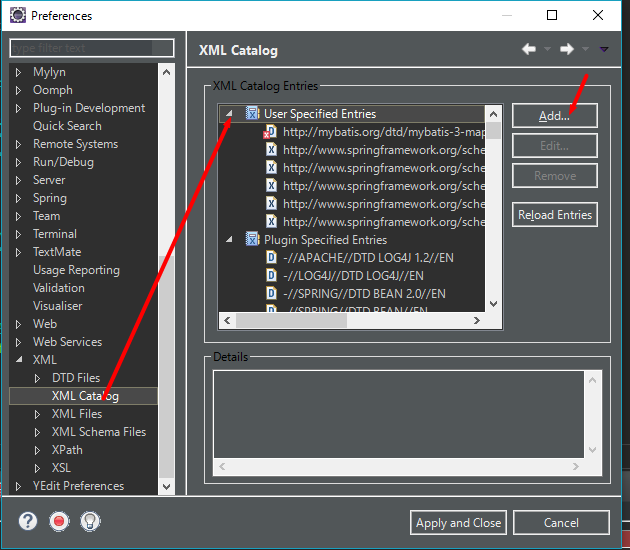Expand the Web category
Image resolution: width=630 pixels, height=550 pixels.
pos(18,324)
